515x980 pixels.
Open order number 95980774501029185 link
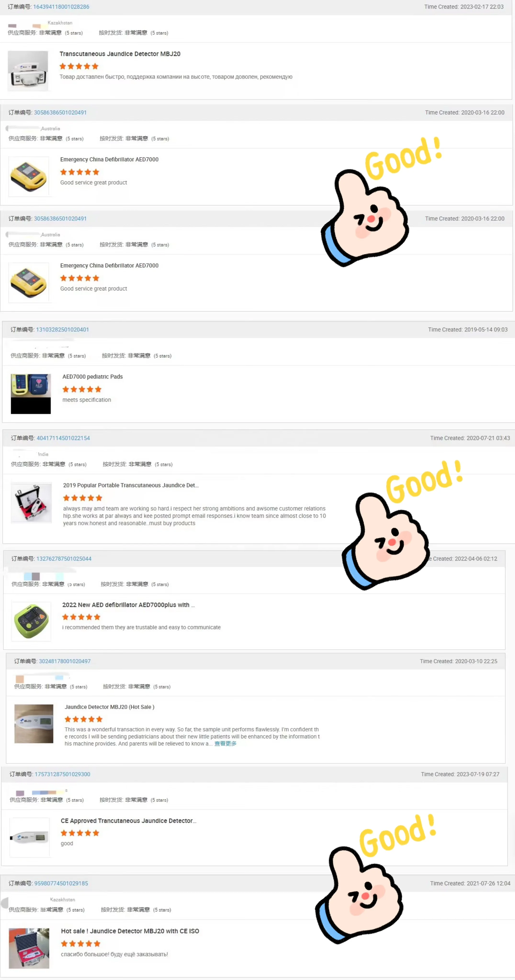61,883
